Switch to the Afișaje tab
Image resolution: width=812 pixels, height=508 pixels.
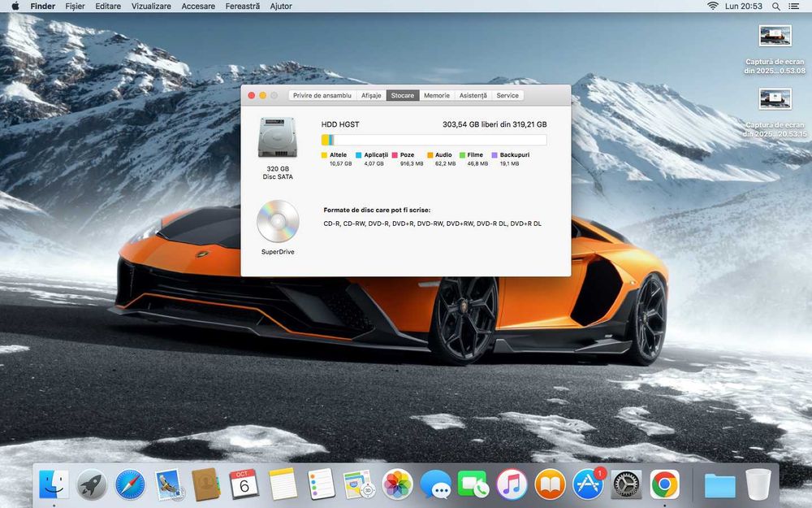pyautogui.click(x=371, y=95)
